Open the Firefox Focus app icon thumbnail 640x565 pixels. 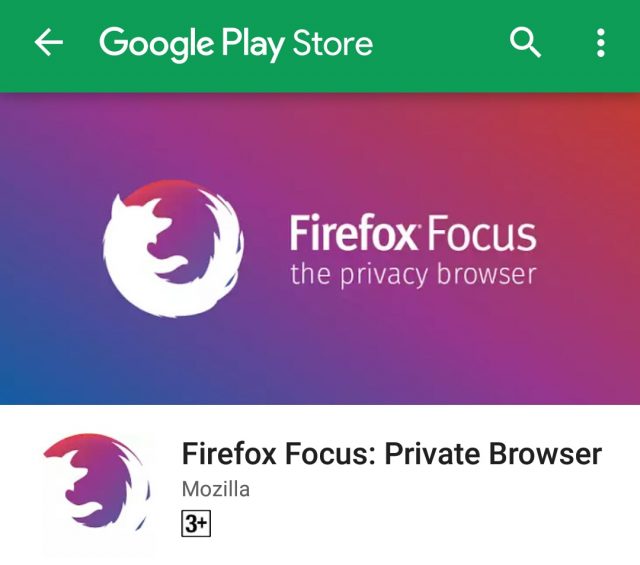pos(97,490)
